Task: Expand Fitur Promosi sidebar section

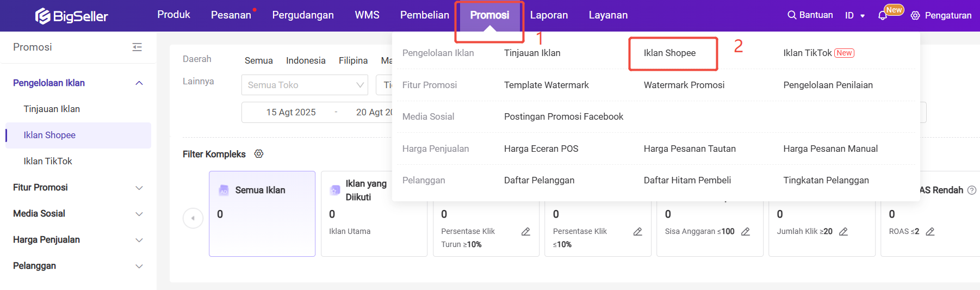Action: click(139, 188)
